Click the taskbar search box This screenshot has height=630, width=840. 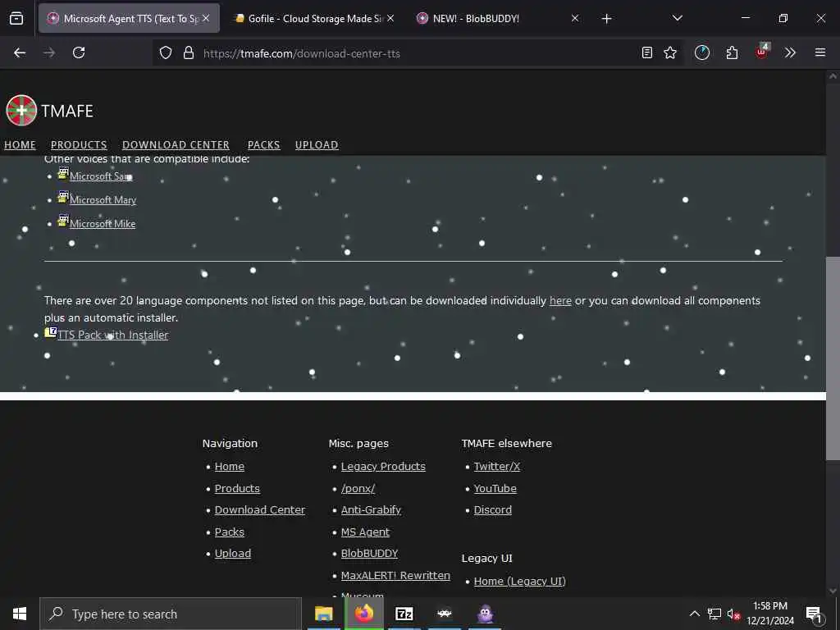click(171, 614)
